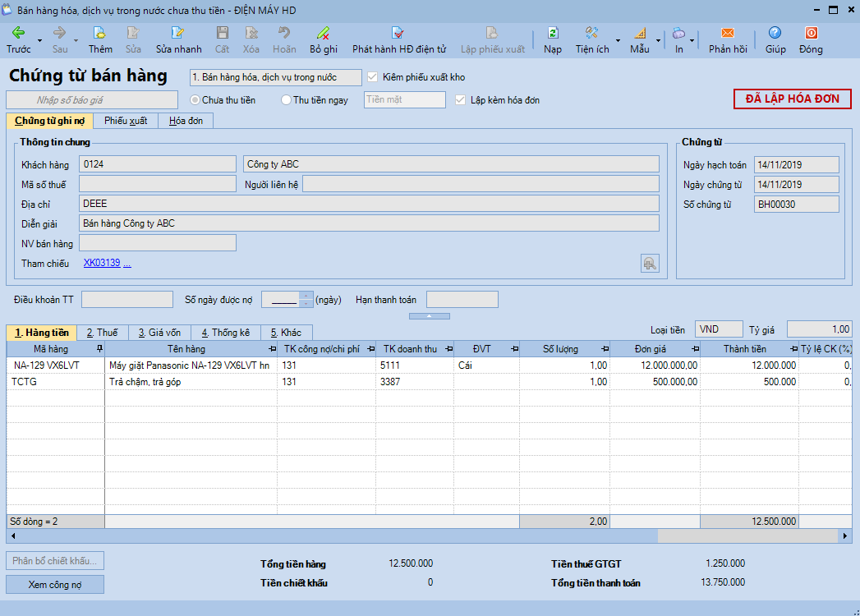Click the Giúp (help) icon
The image size is (860, 616).
click(x=775, y=33)
